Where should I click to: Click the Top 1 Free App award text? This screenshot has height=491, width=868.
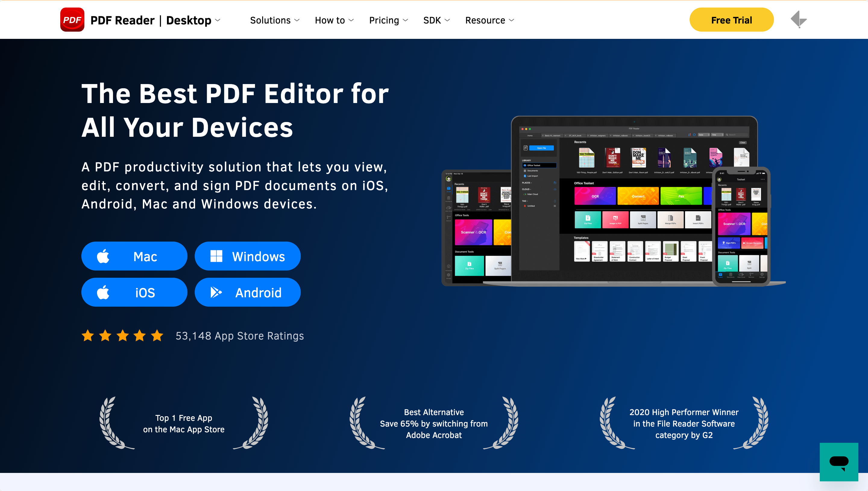coord(184,424)
